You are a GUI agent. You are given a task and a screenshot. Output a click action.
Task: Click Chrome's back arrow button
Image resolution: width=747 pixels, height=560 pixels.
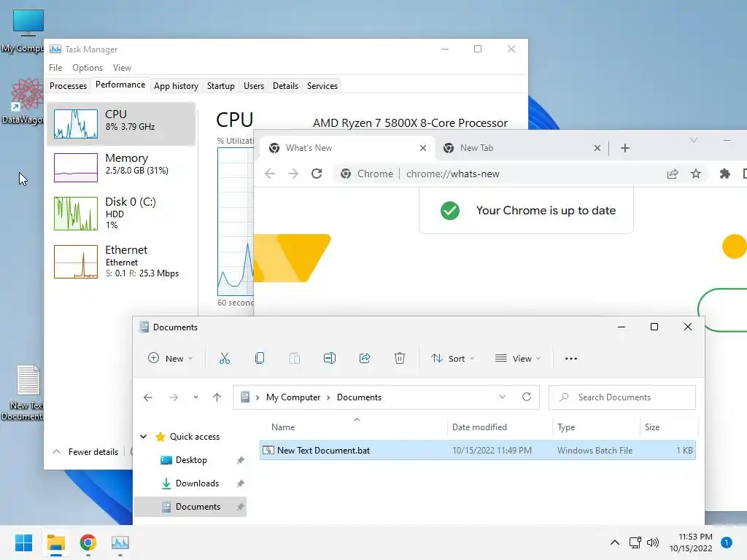point(270,174)
